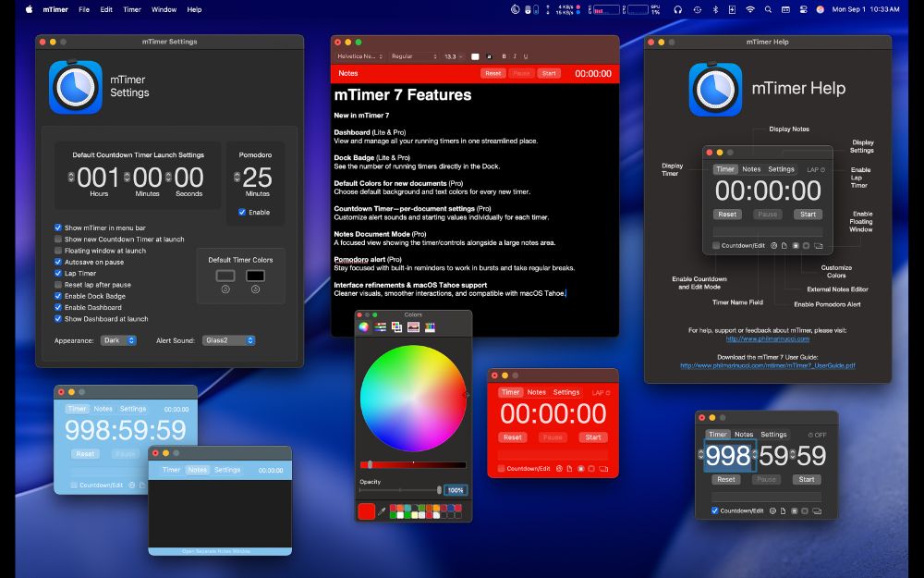
Task: Enable floating window icon in red timer window
Action: [x=603, y=469]
